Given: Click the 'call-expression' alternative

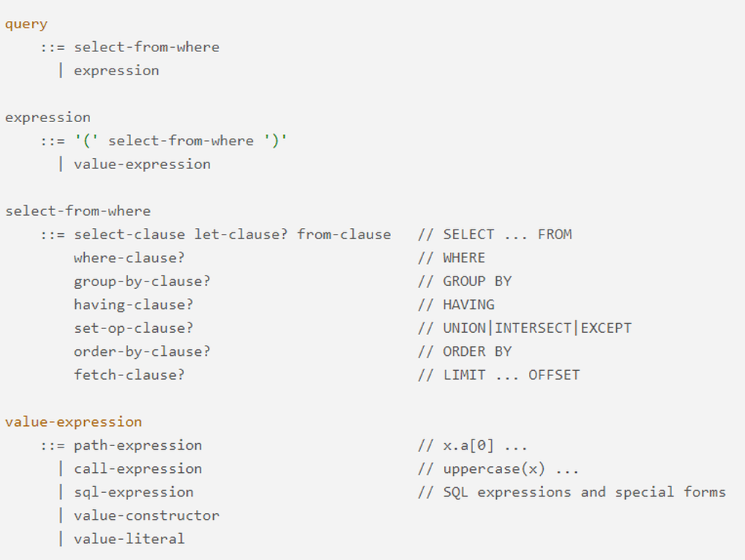Looking at the screenshot, I should click(138, 469).
